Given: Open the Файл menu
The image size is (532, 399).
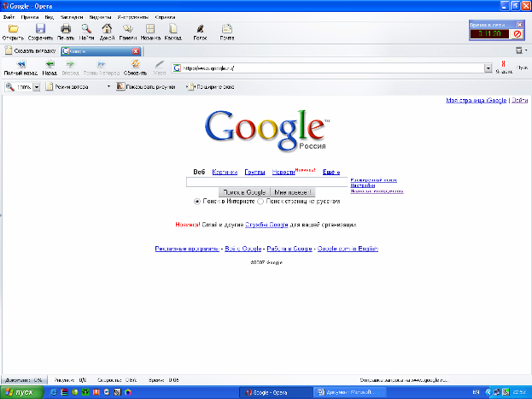Looking at the screenshot, I should (9, 17).
